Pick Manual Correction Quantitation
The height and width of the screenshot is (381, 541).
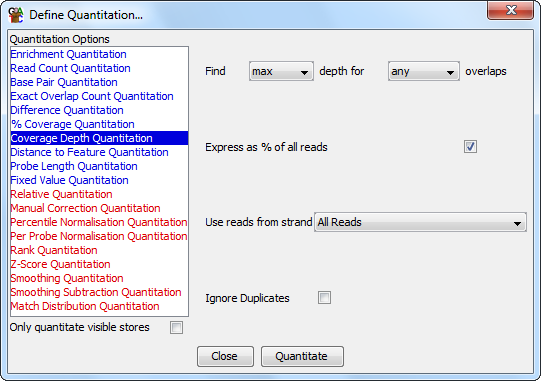click(99, 208)
